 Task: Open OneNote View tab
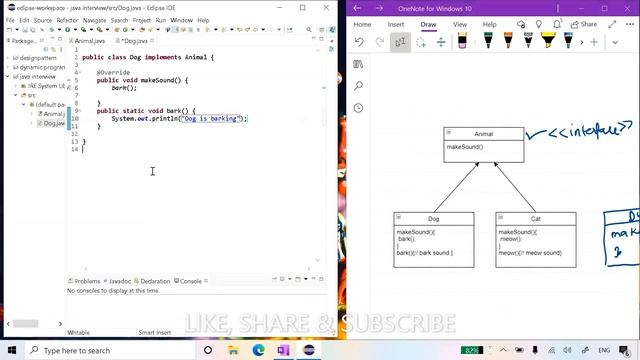pyautogui.click(x=460, y=24)
